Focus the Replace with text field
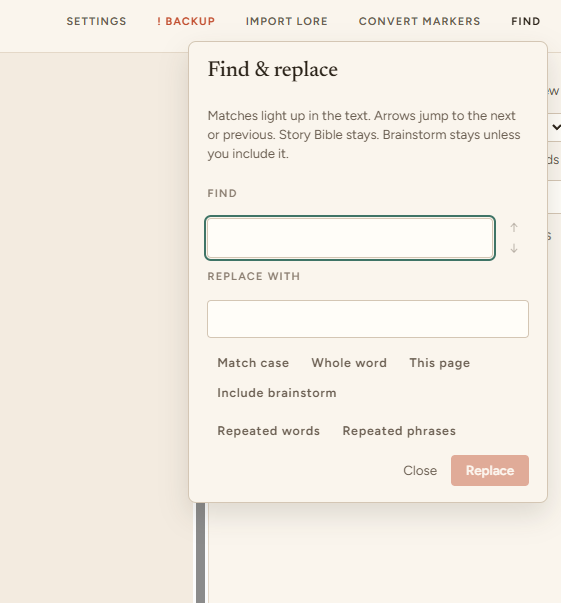Viewport: 561px width, 603px height. point(368,319)
